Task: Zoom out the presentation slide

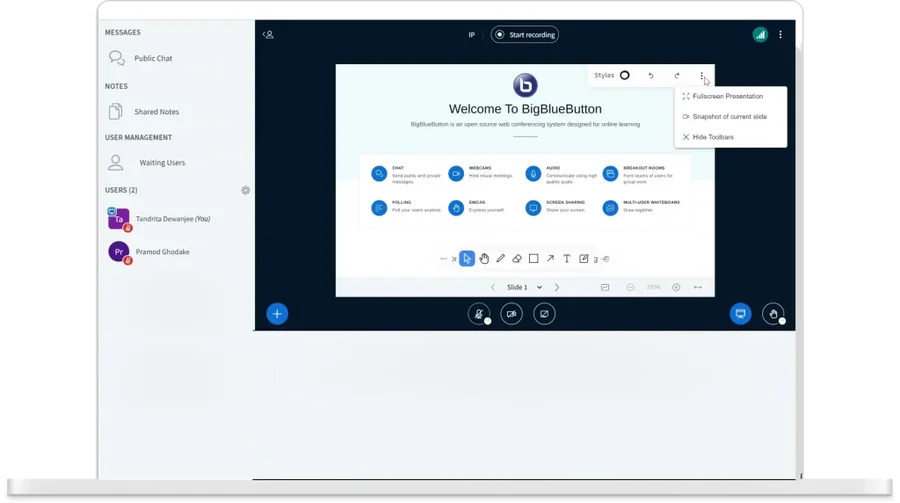Action: tap(630, 288)
